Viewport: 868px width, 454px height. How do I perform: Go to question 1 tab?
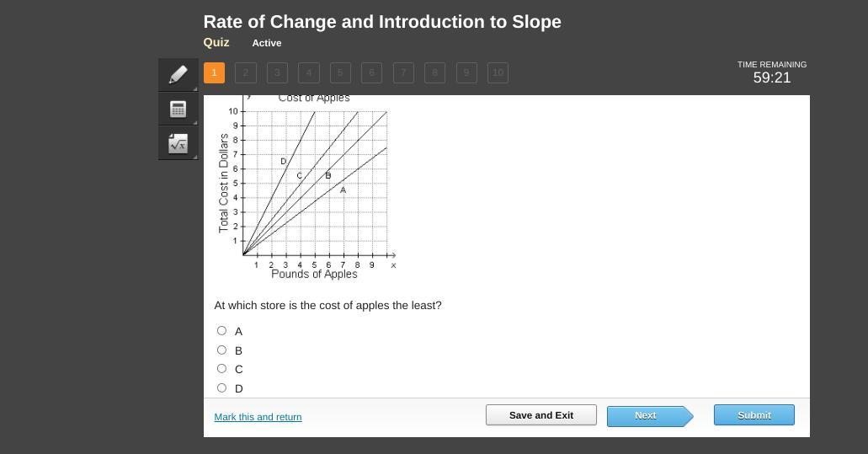coord(214,72)
